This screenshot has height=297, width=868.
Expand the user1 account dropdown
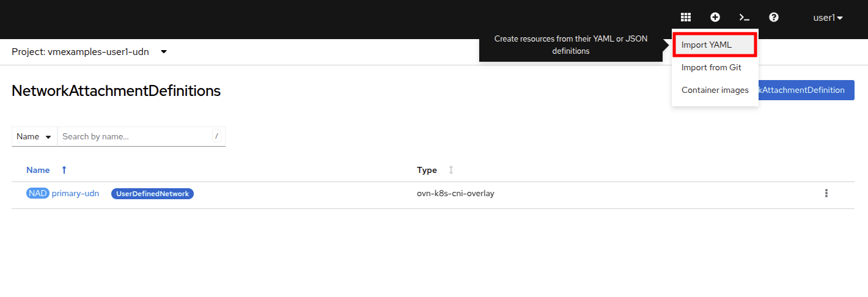pyautogui.click(x=828, y=18)
